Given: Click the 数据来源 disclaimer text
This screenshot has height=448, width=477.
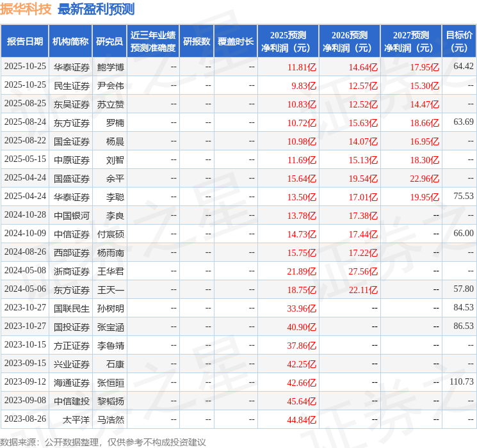Looking at the screenshot, I should point(103,442).
